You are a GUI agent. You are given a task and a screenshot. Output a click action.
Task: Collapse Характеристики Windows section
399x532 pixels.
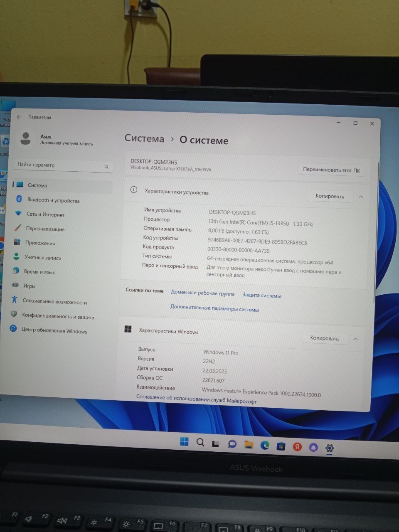(x=355, y=339)
